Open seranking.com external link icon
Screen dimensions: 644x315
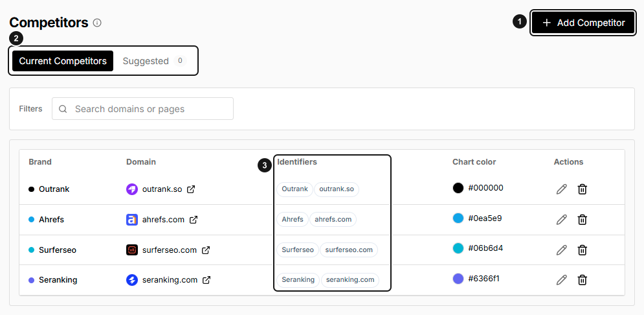[206, 280]
